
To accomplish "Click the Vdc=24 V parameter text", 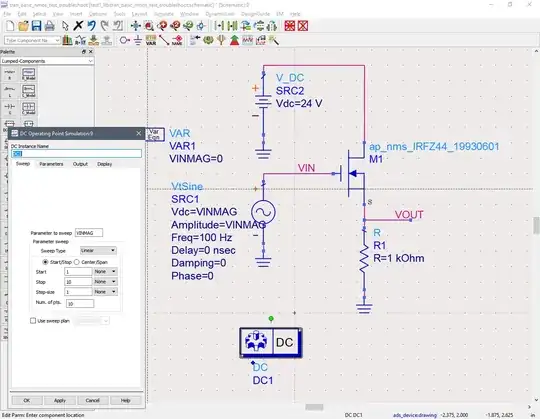I will [299, 103].
